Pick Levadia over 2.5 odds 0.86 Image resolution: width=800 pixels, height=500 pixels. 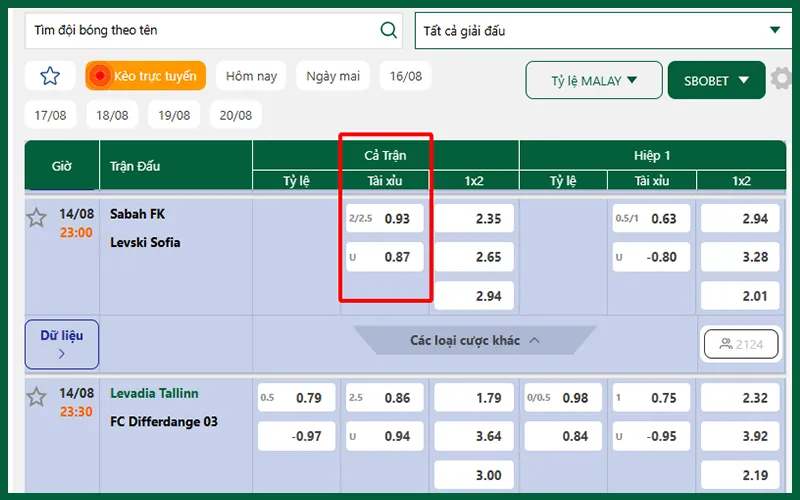coord(385,397)
